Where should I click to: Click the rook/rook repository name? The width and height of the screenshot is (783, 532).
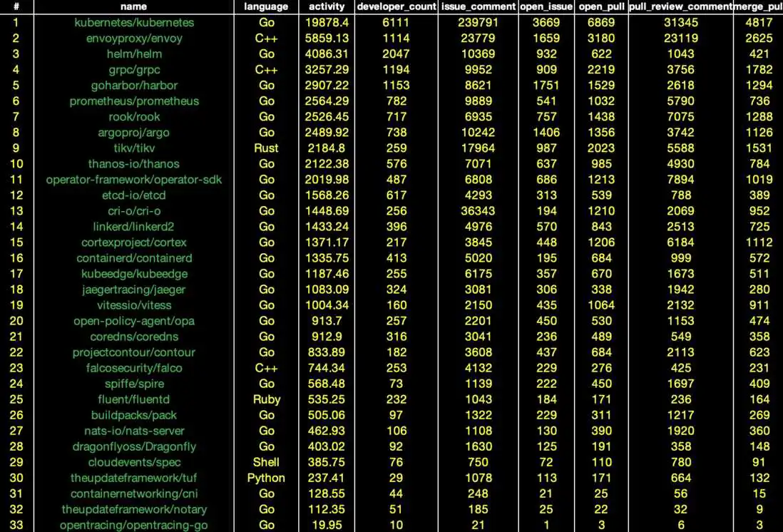pyautogui.click(x=134, y=117)
